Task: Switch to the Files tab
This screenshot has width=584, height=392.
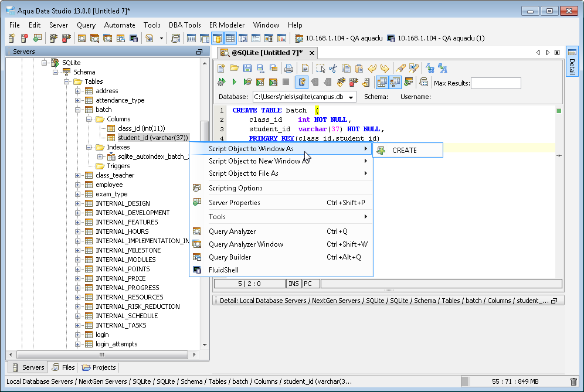Action: (x=63, y=367)
